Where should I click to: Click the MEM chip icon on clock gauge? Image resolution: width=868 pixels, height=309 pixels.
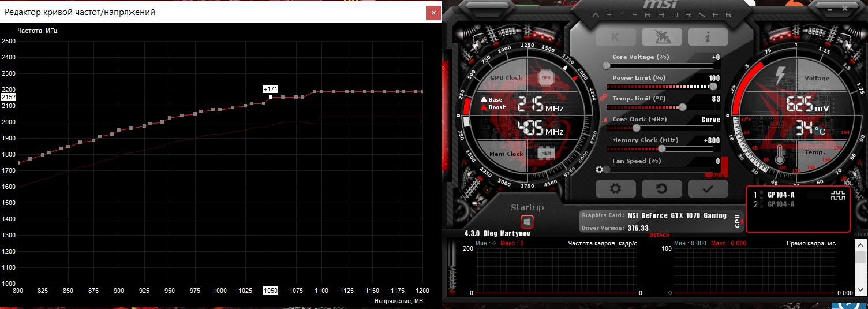coord(546,152)
